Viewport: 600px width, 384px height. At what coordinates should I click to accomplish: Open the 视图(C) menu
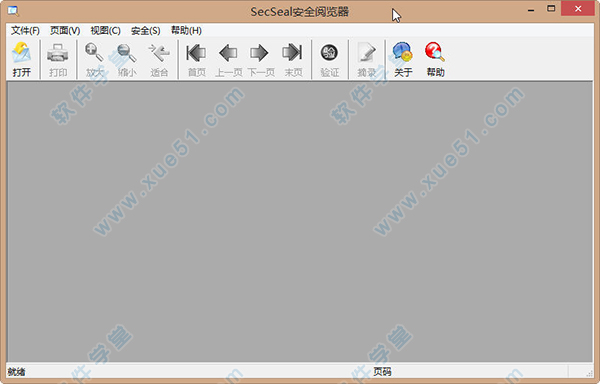click(105, 31)
